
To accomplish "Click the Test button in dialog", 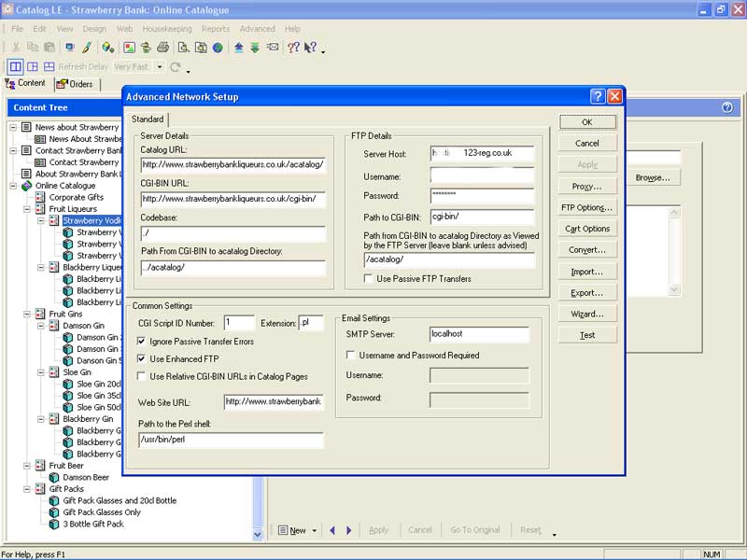I will 587,335.
